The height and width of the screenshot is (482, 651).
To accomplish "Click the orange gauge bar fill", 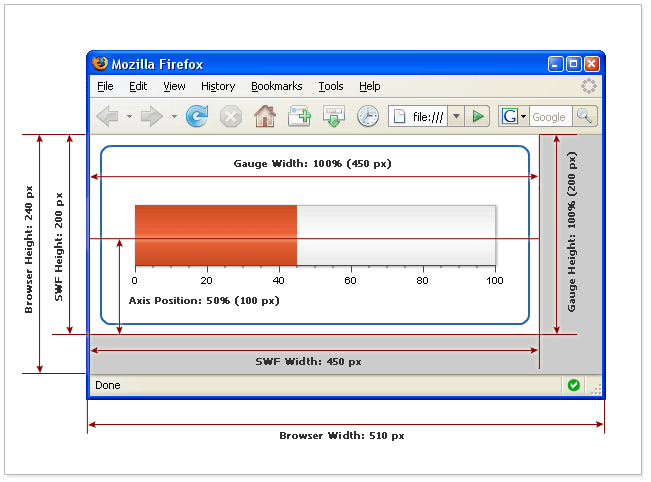I will point(215,235).
